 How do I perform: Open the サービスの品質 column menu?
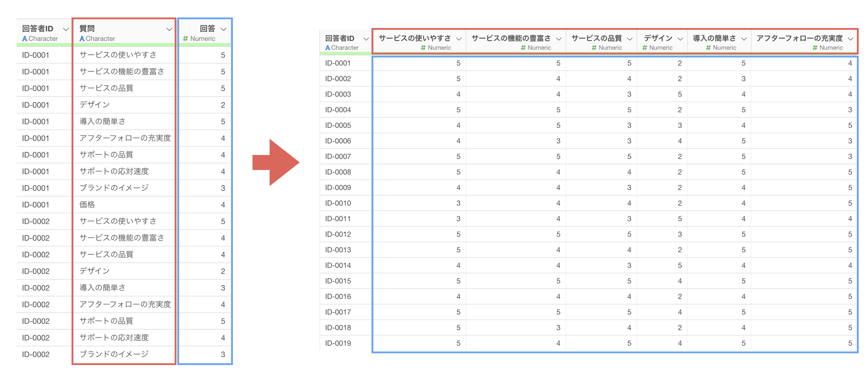point(629,39)
